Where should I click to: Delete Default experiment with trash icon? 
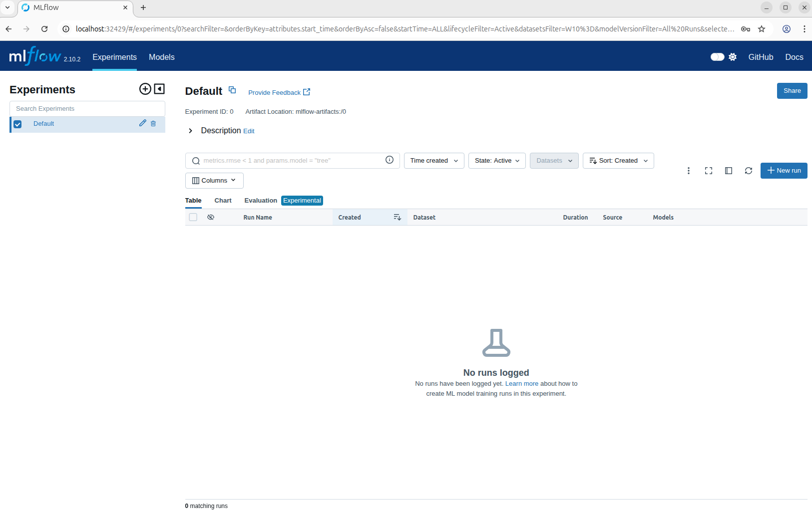[153, 124]
